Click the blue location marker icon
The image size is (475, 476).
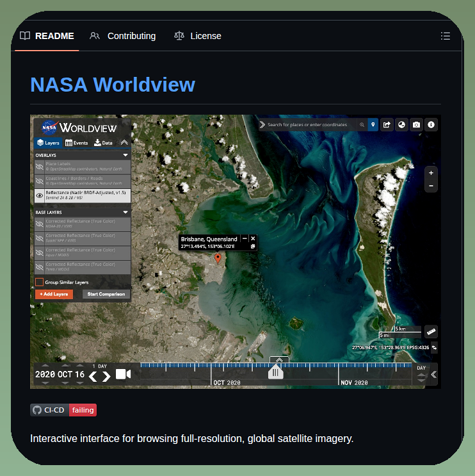click(373, 125)
